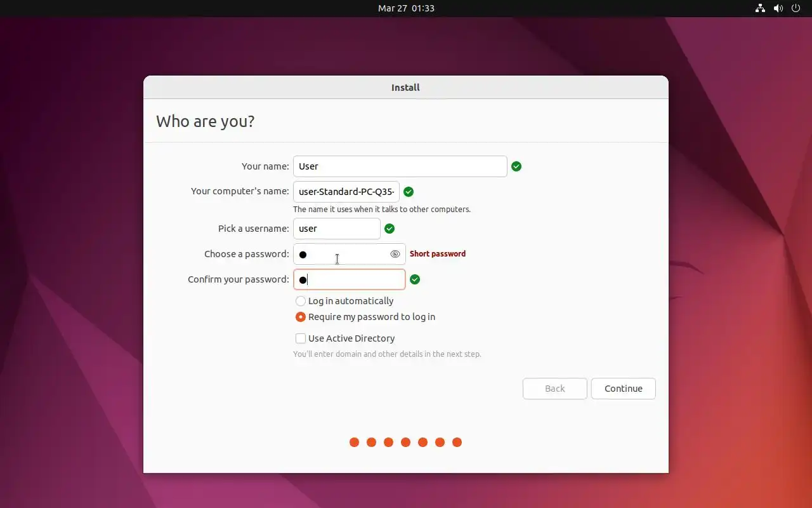Click the power icon in top bar
Screen dimensions: 812x508
coord(796,8)
